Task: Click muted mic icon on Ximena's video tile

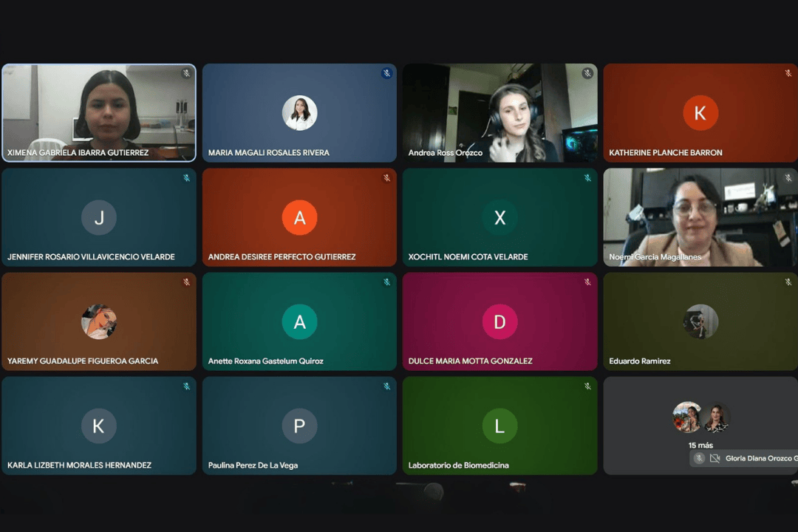Action: [186, 73]
